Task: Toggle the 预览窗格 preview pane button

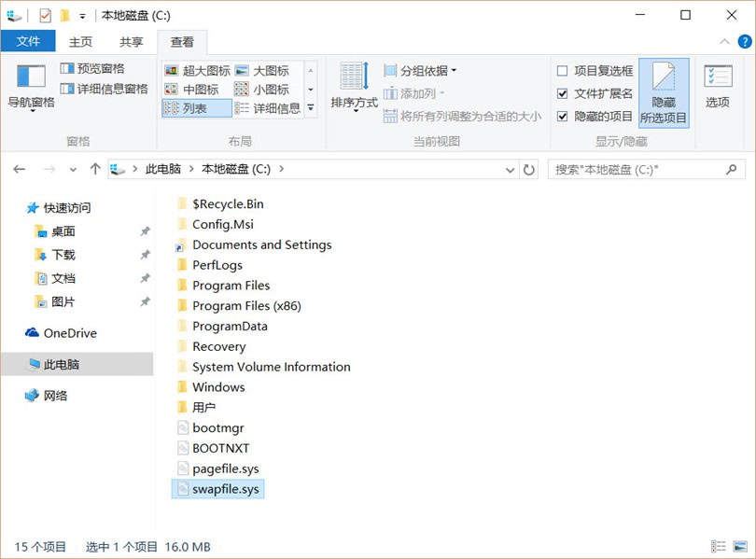Action: [x=91, y=69]
